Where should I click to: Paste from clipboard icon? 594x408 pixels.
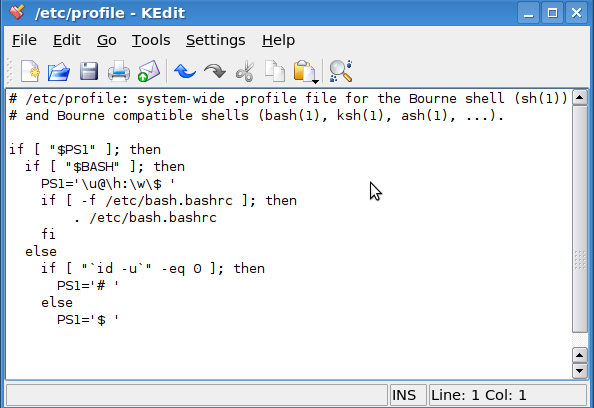303,70
